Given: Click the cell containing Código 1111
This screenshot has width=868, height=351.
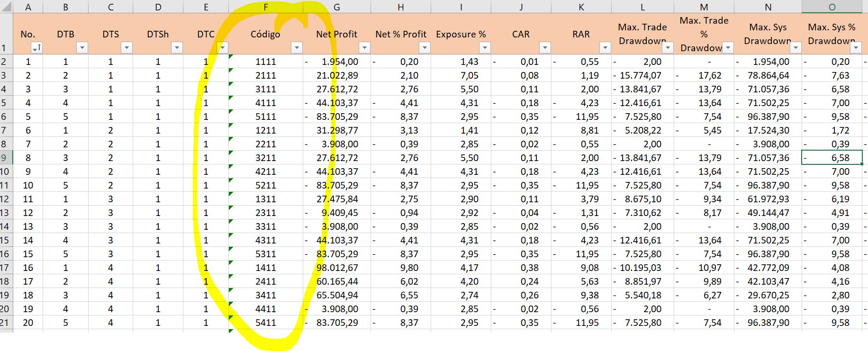Looking at the screenshot, I should point(265,62).
